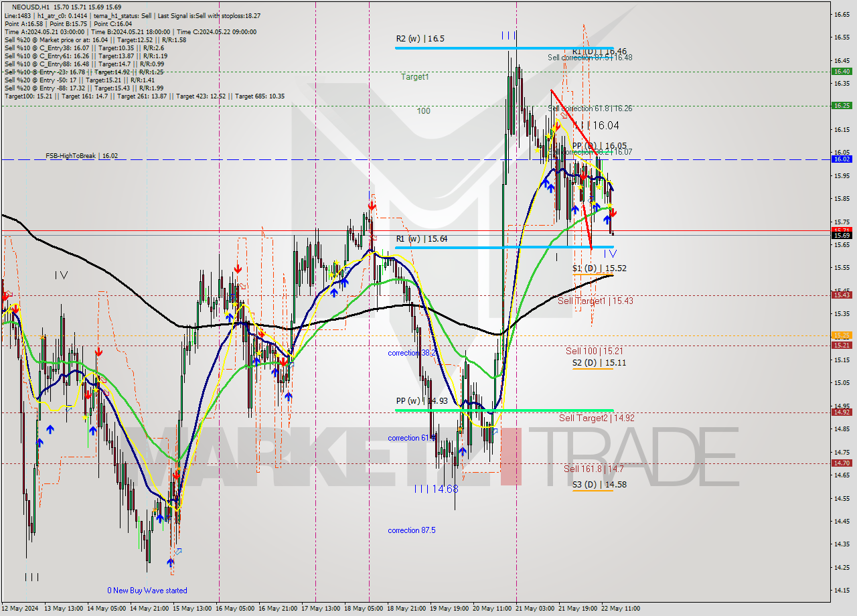Click the blue 16.02 price tag on axis
Viewport: 857px width, 616px height.
[x=842, y=159]
